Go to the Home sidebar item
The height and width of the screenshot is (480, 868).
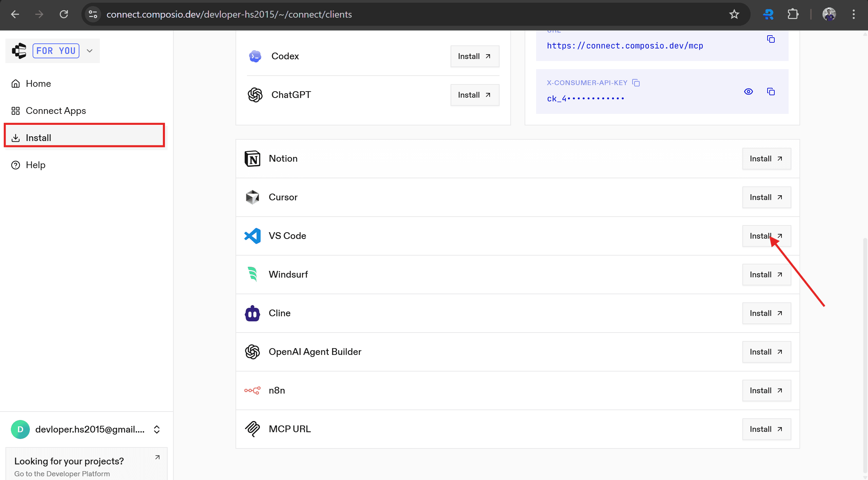coord(38,84)
